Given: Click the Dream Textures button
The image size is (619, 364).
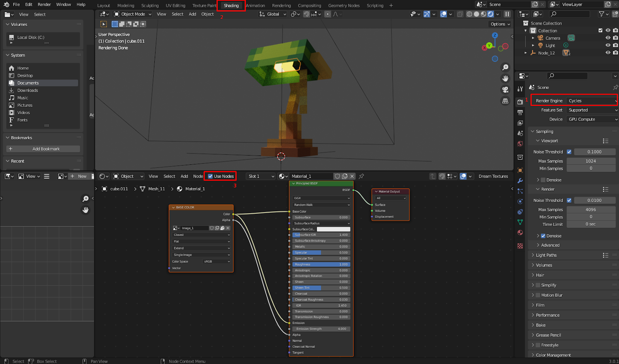Looking at the screenshot, I should point(493,176).
